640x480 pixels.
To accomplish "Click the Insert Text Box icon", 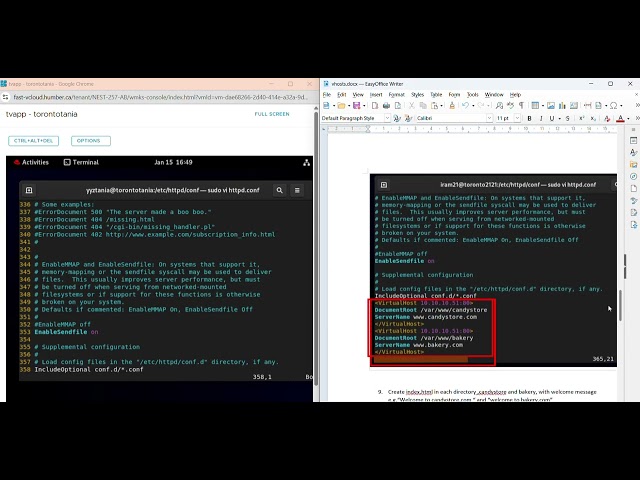I will [x=573, y=106].
